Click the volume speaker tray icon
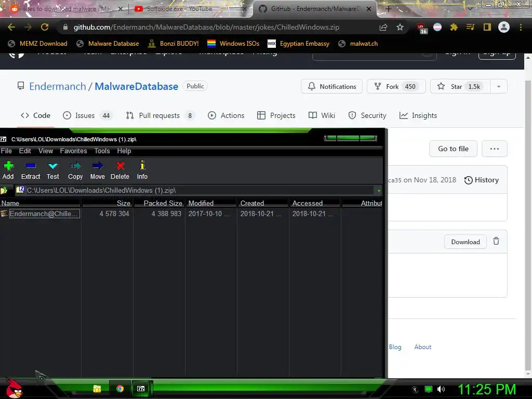 point(441,389)
